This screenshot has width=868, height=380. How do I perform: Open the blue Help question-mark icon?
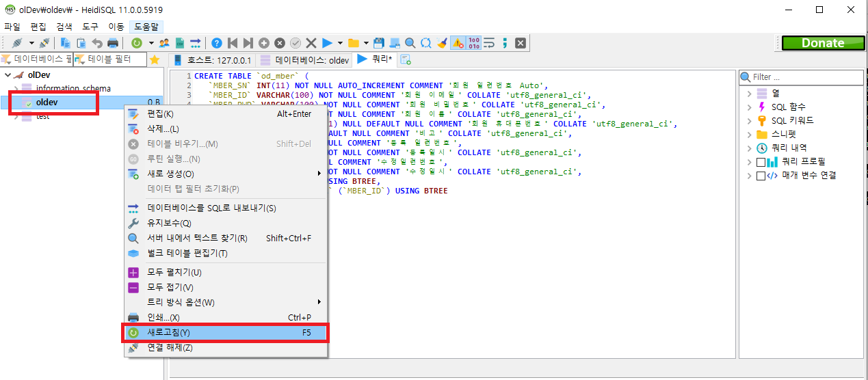pyautogui.click(x=217, y=42)
